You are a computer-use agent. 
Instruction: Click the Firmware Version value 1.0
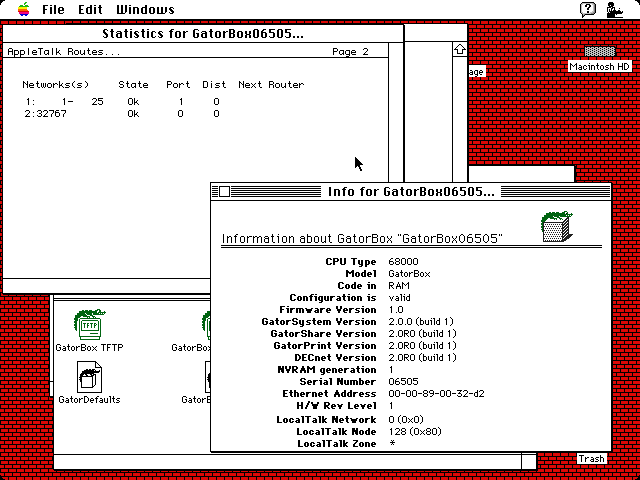[396, 310]
